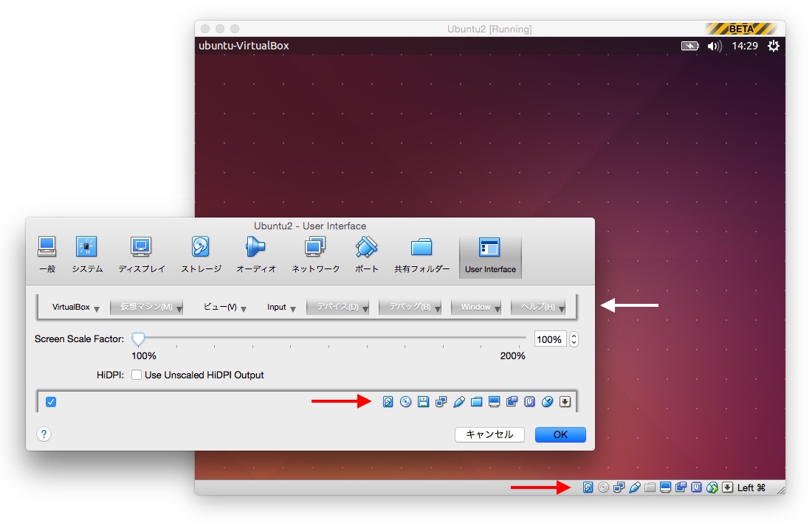The width and height of the screenshot is (812, 531).
Task: Open the 一般 (General) settings section
Action: pos(47,254)
